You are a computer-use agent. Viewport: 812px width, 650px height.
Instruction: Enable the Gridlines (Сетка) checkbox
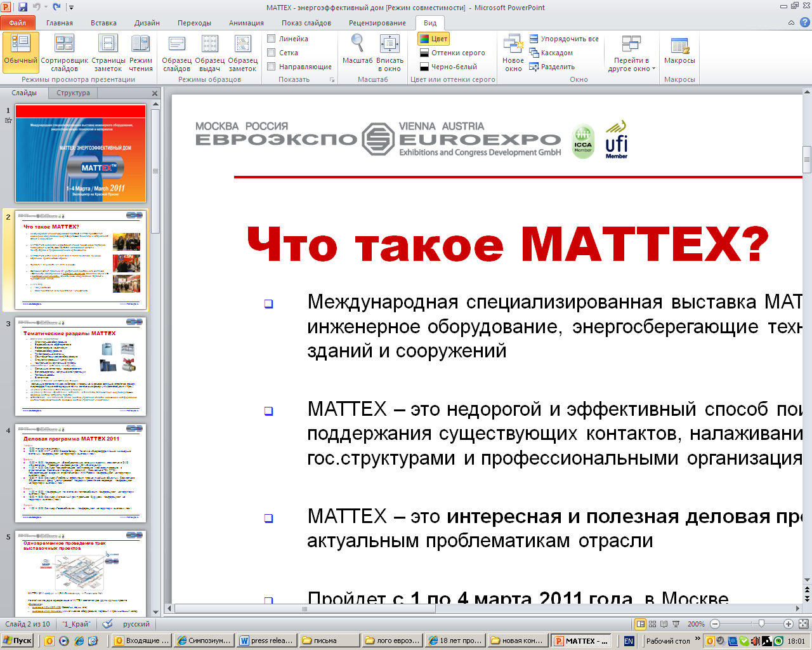pos(271,53)
